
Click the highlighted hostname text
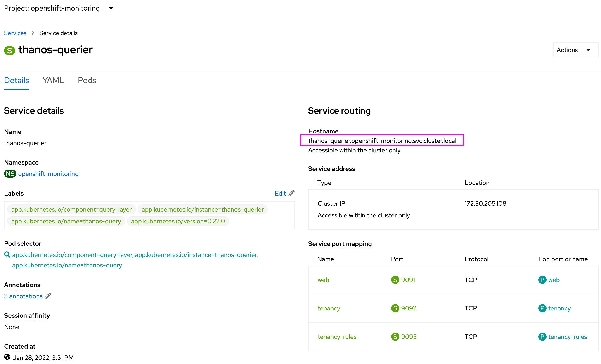point(382,141)
